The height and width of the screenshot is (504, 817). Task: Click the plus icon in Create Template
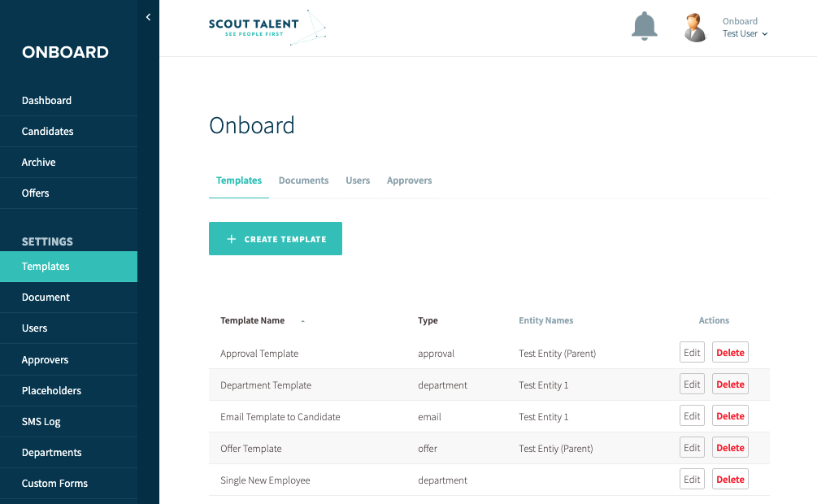(x=232, y=239)
